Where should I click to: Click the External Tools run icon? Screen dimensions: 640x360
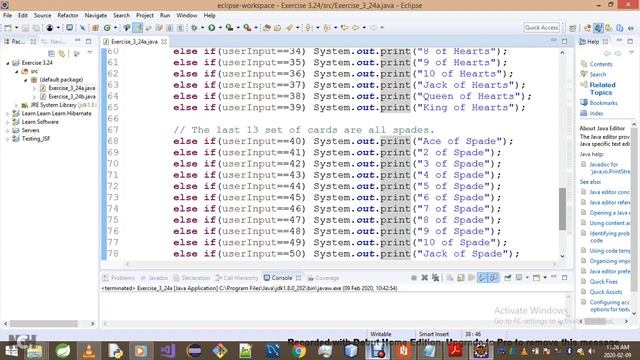pyautogui.click(x=247, y=28)
